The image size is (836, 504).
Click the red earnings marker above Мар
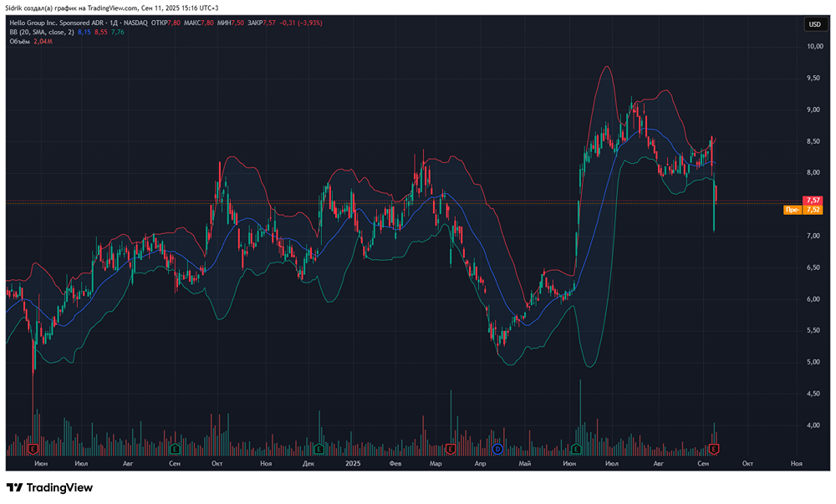click(450, 449)
